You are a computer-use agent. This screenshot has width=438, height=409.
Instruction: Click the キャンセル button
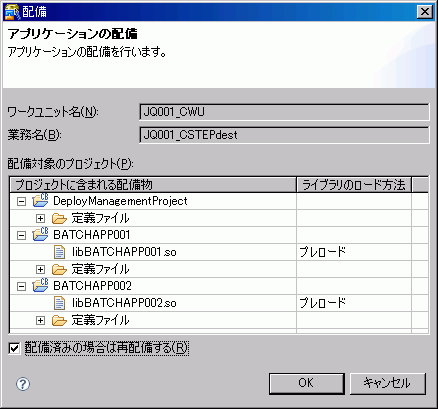pyautogui.click(x=388, y=383)
